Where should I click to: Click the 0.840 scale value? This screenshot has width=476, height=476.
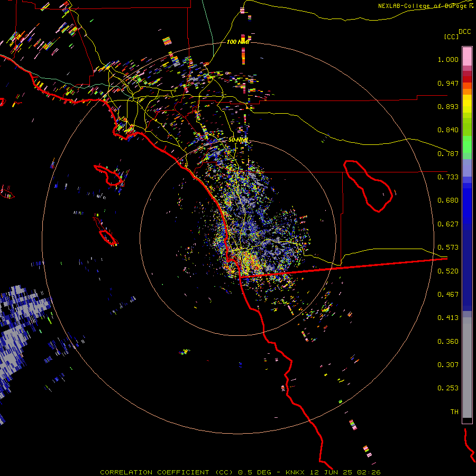(x=448, y=130)
